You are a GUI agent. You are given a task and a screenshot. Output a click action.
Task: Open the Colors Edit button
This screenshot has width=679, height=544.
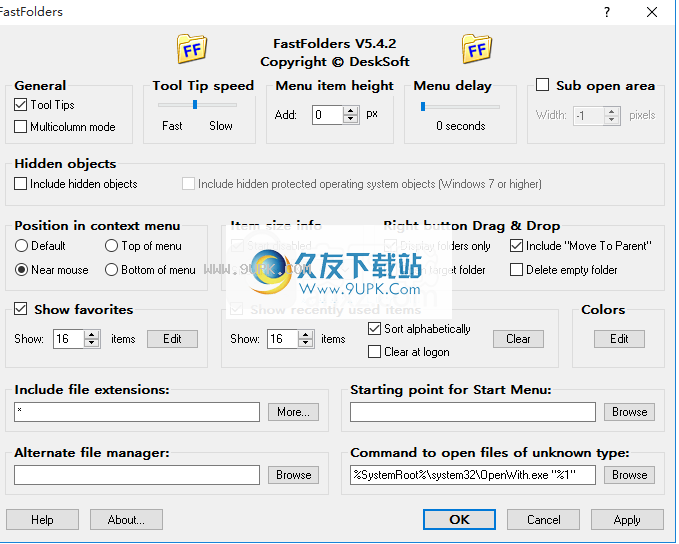(619, 339)
